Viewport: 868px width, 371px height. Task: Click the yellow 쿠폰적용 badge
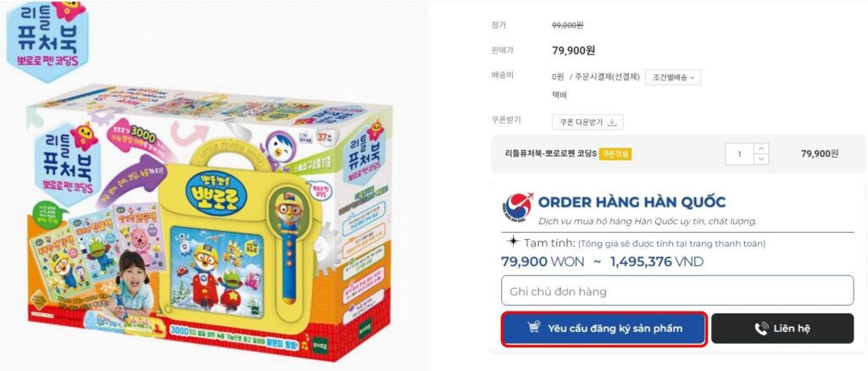(x=616, y=153)
